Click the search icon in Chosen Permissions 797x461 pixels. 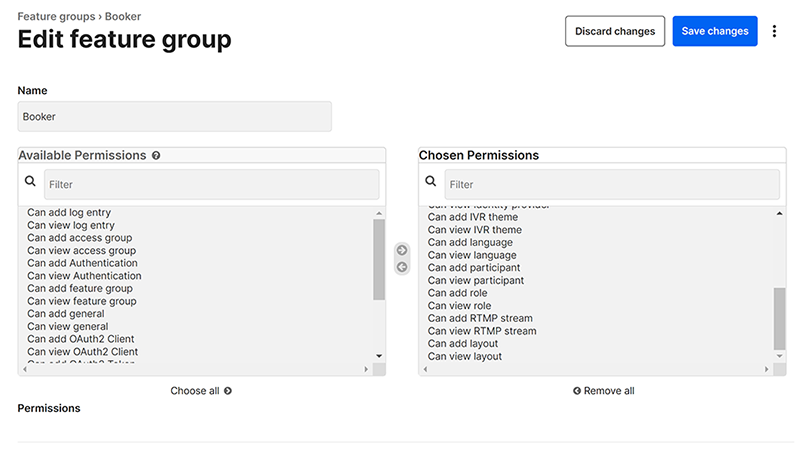coord(431,182)
